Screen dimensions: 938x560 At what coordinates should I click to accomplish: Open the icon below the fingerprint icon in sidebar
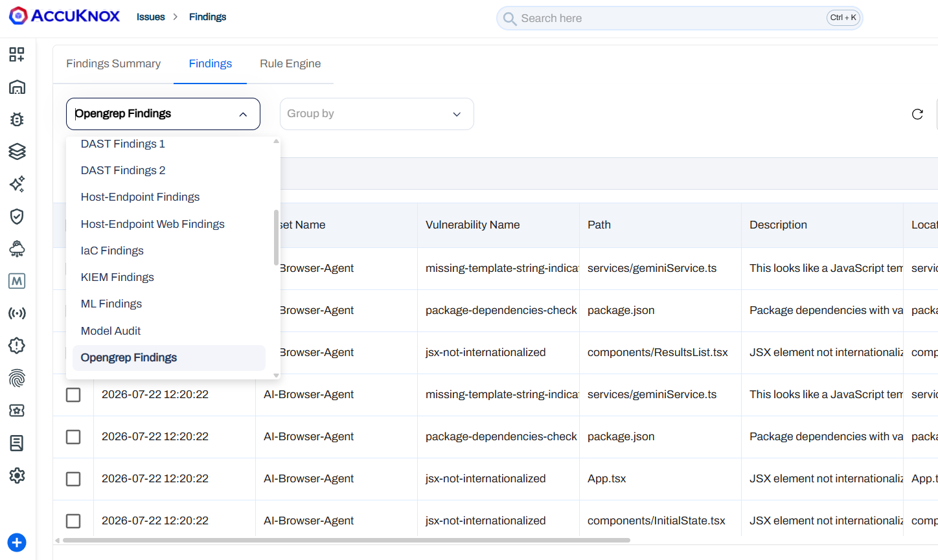click(17, 410)
